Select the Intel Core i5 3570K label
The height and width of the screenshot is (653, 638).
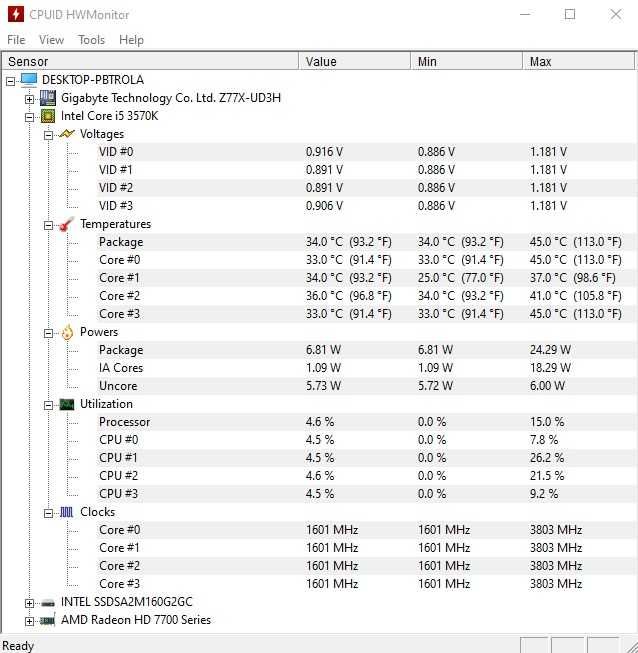[x=110, y=116]
